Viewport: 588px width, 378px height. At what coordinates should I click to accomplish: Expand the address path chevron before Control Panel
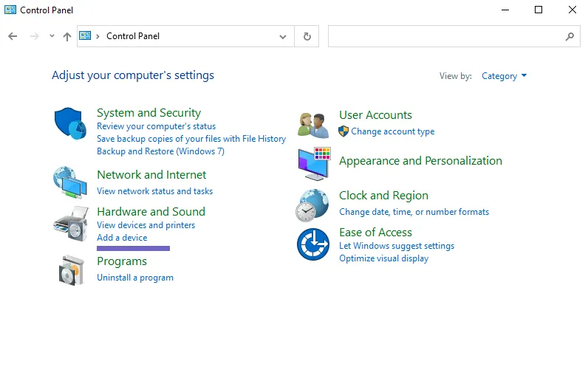[98, 36]
